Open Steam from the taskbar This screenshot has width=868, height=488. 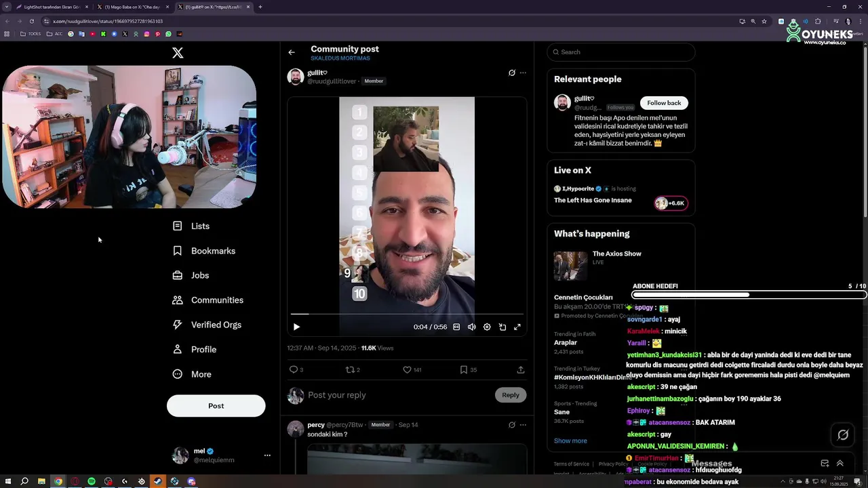point(158,481)
